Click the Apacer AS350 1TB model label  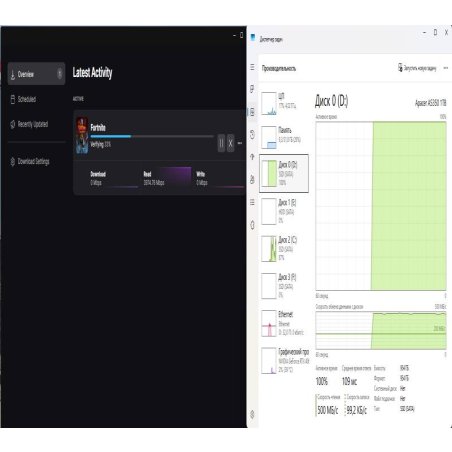(x=431, y=103)
